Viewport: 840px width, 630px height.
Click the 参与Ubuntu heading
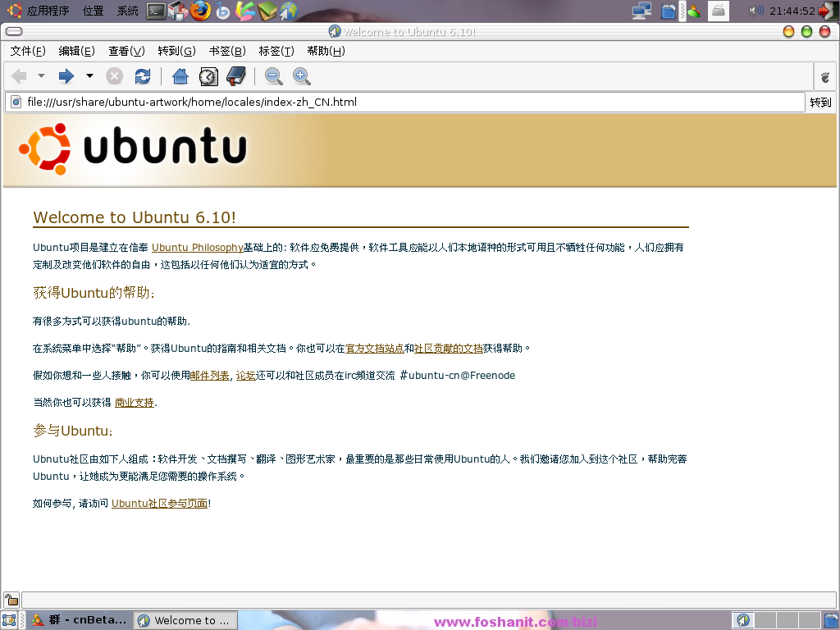click(x=73, y=431)
